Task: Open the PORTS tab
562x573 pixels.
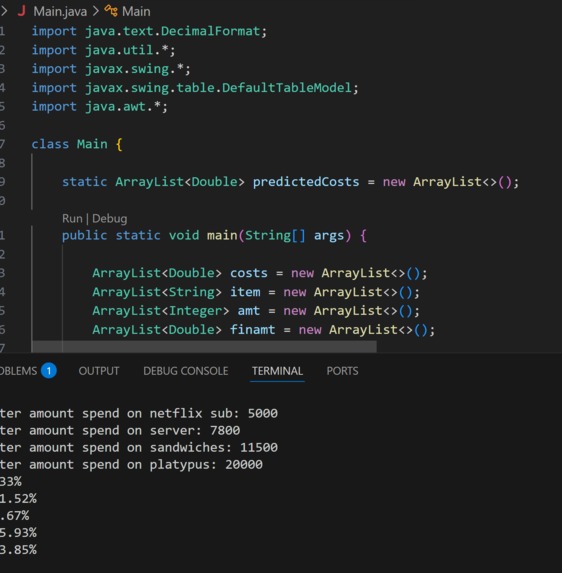Action: click(342, 371)
